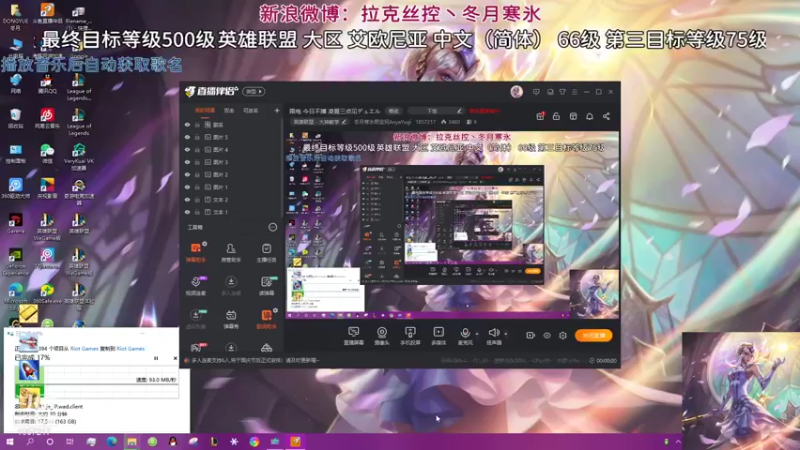Select the 图片 3 layer row
The image size is (800, 450).
231,162
